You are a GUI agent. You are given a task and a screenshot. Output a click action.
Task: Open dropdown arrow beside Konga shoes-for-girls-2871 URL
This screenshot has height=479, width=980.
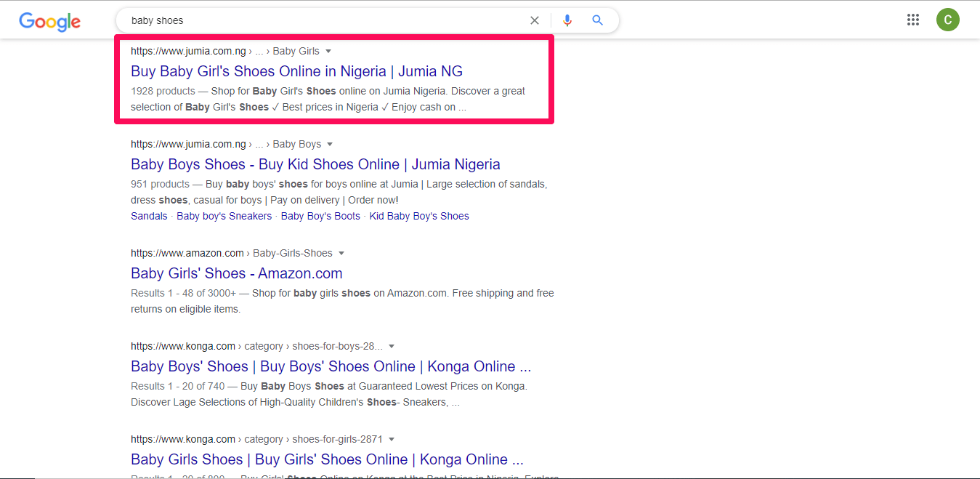(x=392, y=439)
